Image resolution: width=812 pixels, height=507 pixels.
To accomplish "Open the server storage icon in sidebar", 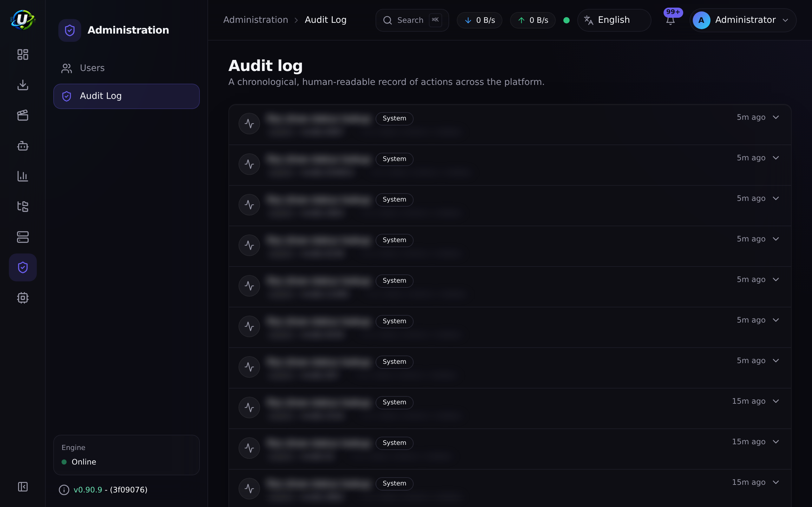I will [23, 237].
